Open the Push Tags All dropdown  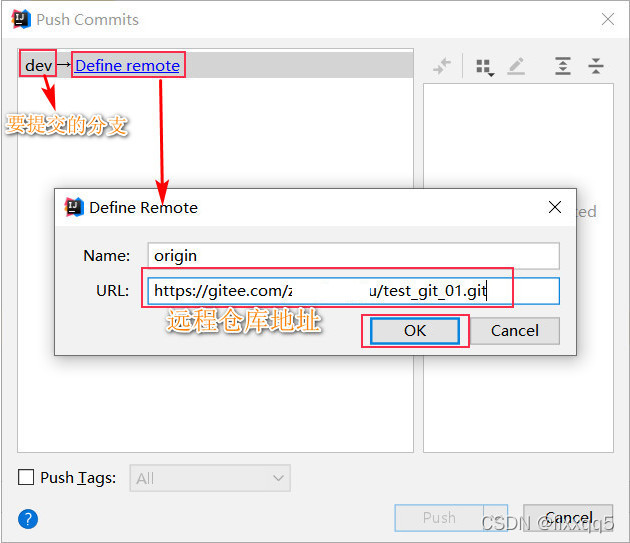click(210, 478)
